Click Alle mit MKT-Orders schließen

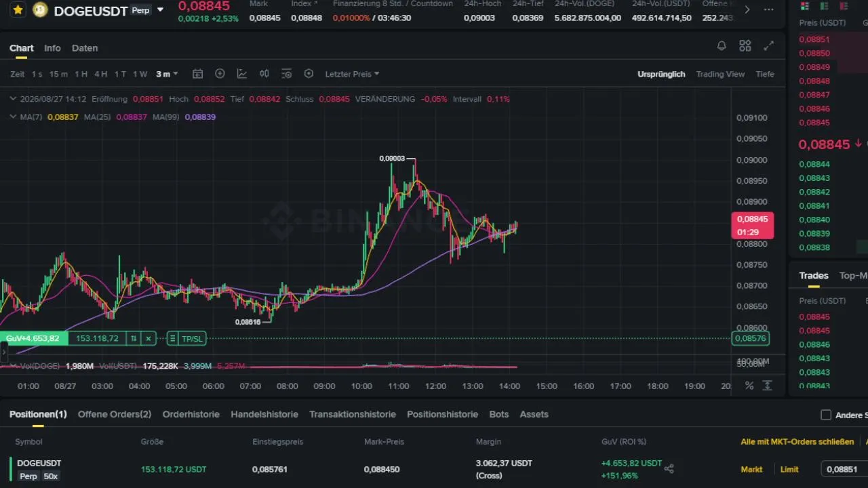(797, 442)
